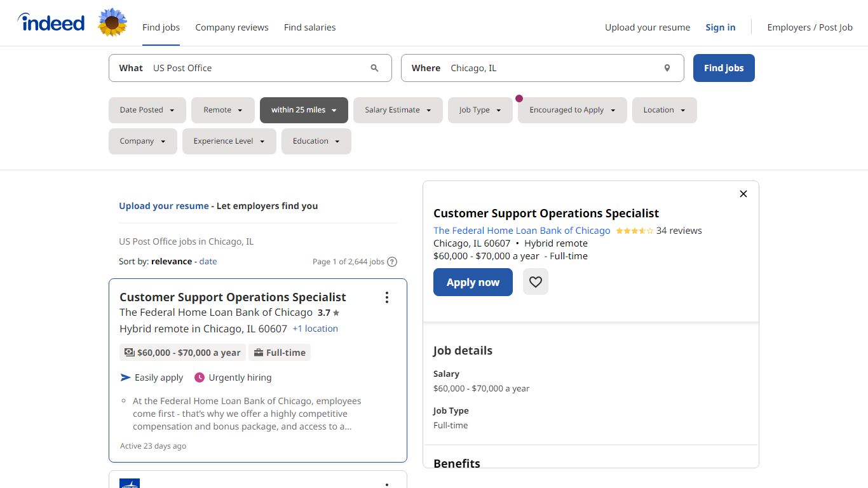
Task: Open the three-dot menu on the Customer Support card
Action: (x=386, y=297)
